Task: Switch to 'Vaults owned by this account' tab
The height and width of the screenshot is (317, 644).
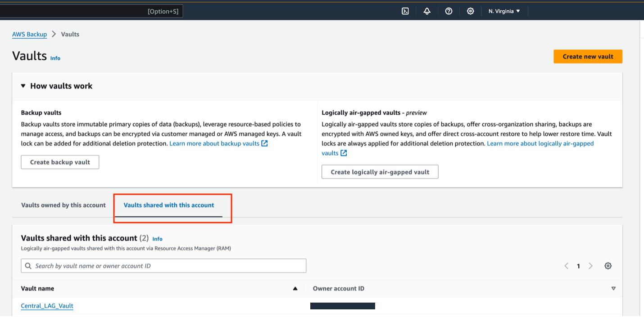Action: [x=63, y=205]
